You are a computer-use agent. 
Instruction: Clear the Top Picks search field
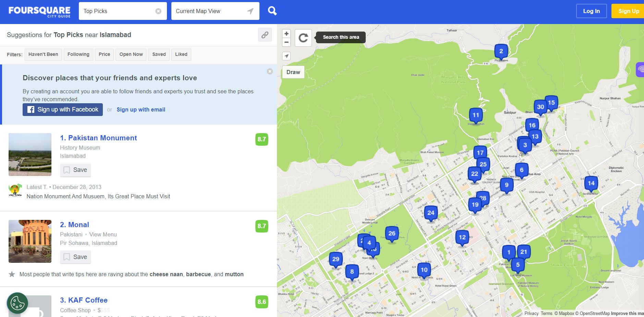click(158, 11)
